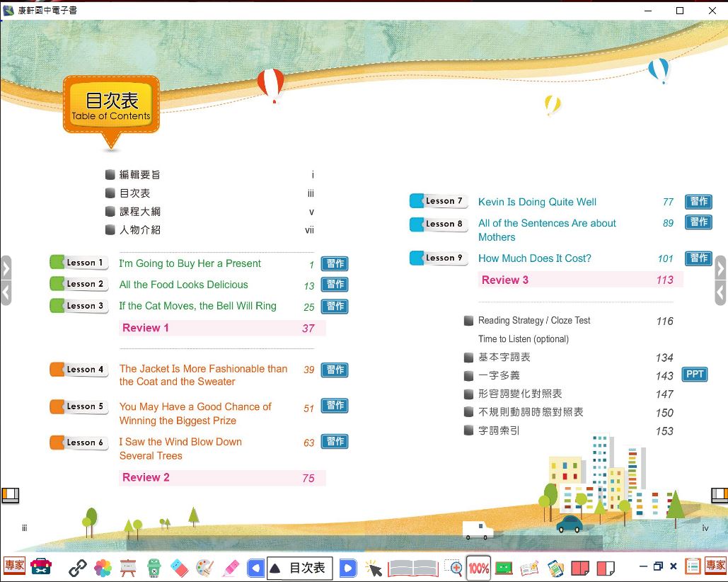Select the pink highlighter pen tool
This screenshot has width=728, height=582.
click(231, 567)
